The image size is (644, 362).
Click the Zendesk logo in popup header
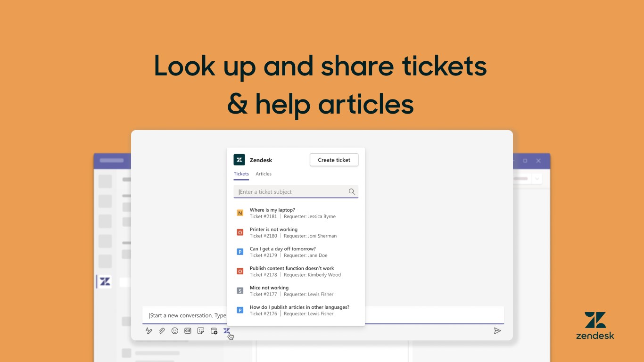[239, 160]
